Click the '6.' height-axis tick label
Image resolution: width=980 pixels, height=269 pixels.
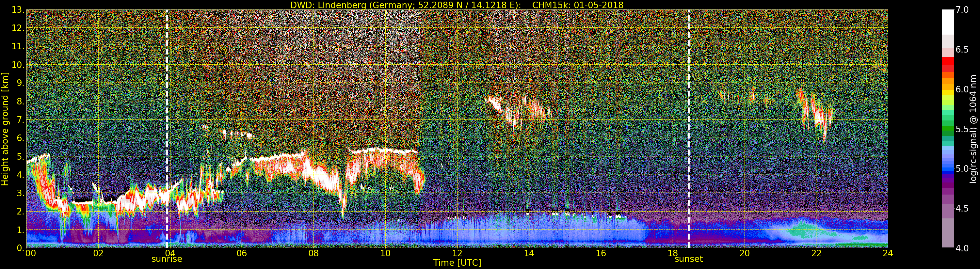coord(20,138)
